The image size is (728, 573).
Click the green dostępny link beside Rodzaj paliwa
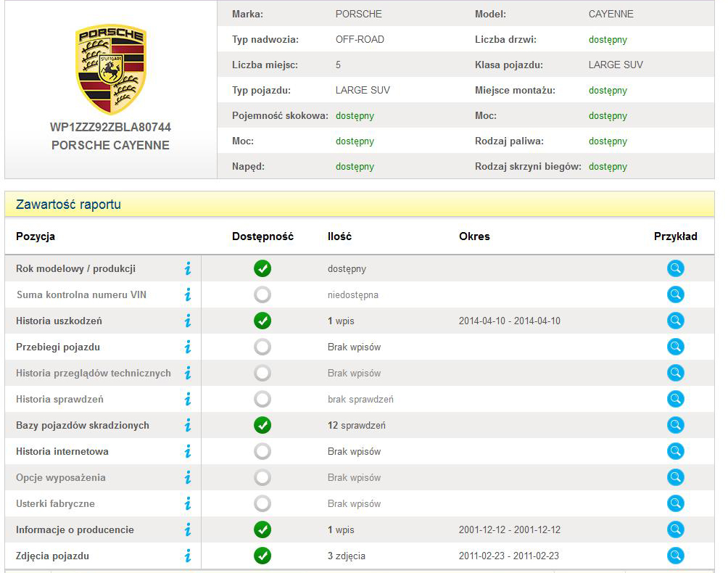tap(608, 141)
